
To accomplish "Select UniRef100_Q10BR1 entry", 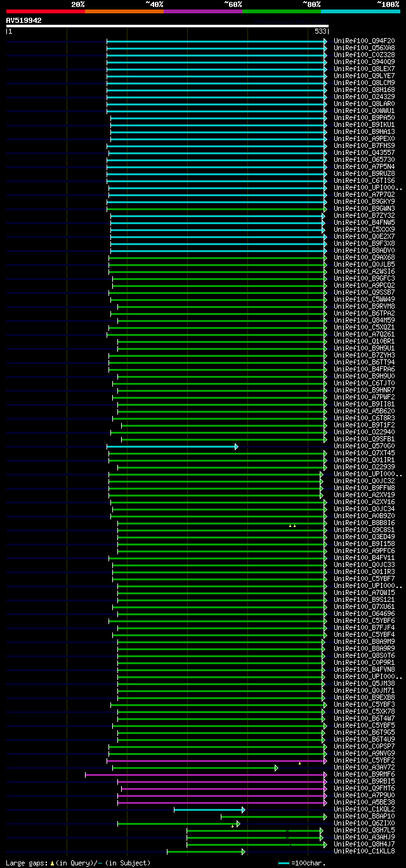I will [x=364, y=341].
